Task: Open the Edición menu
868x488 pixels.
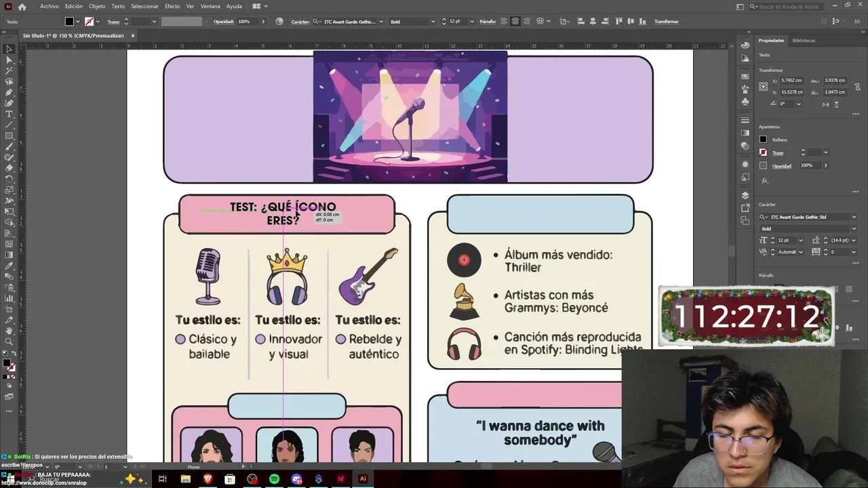Action: [x=74, y=6]
